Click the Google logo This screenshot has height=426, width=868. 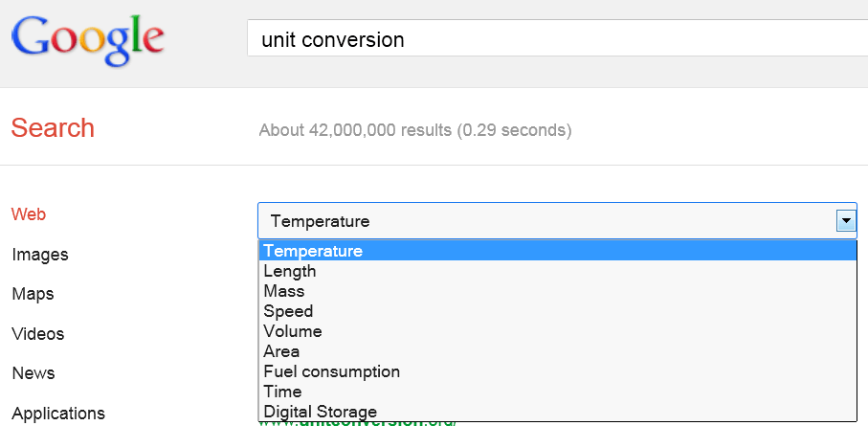[x=87, y=41]
